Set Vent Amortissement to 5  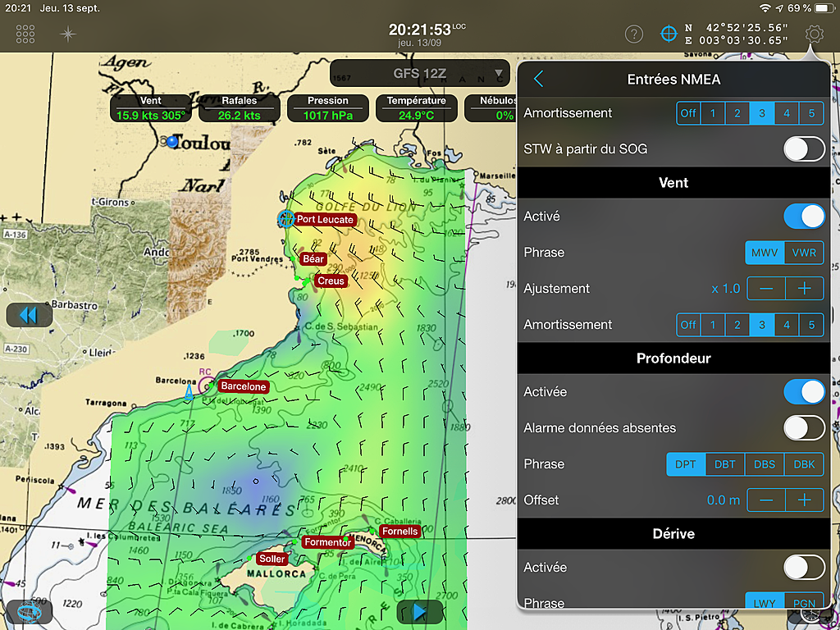811,325
